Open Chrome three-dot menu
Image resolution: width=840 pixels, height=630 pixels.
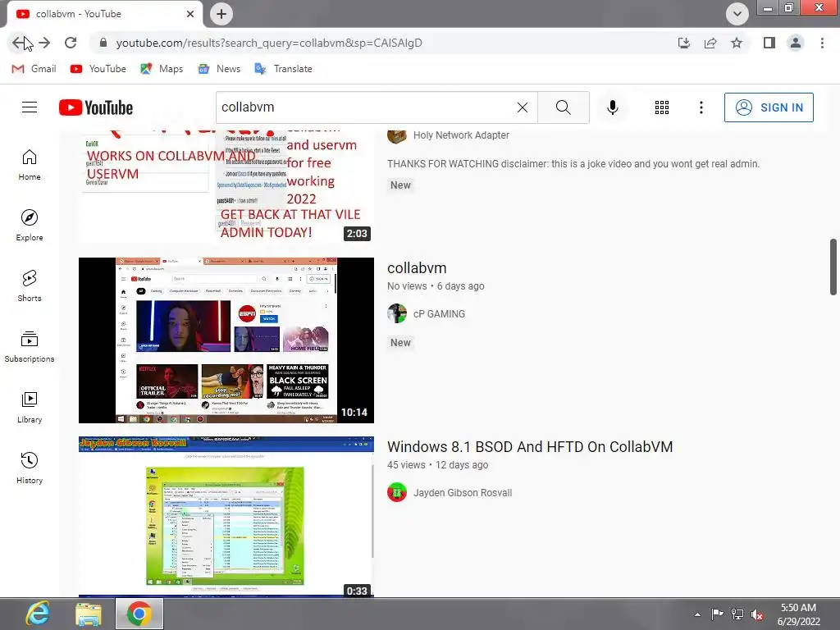click(x=822, y=43)
